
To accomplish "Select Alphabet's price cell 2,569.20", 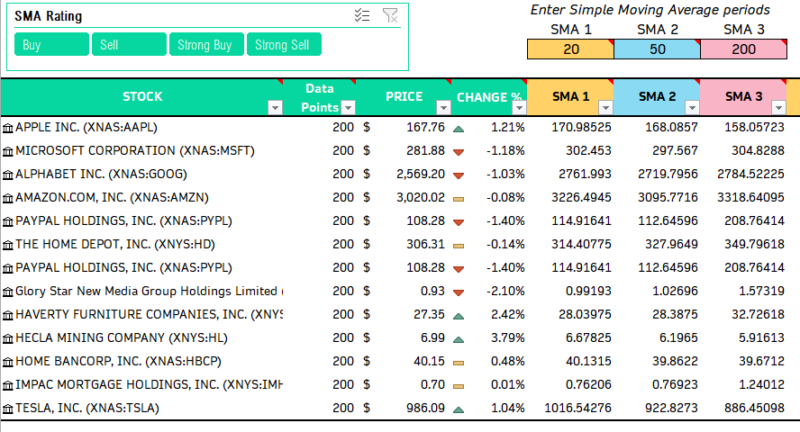I will (404, 174).
